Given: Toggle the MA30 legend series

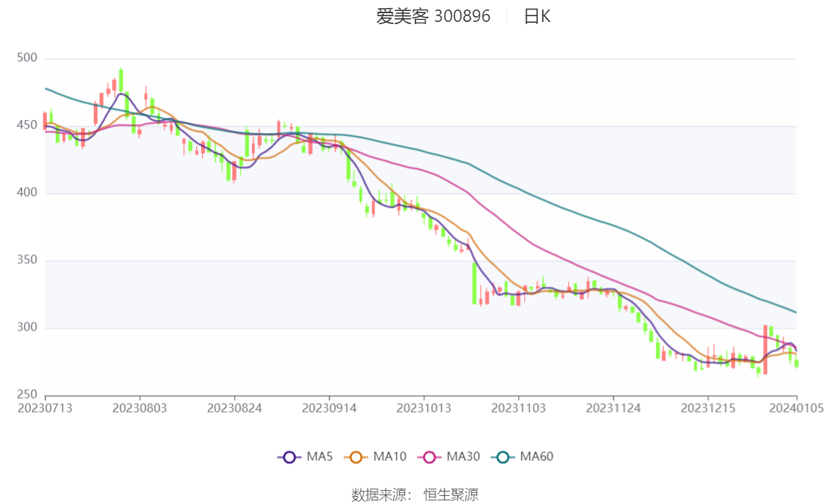Looking at the screenshot, I should click(x=449, y=457).
